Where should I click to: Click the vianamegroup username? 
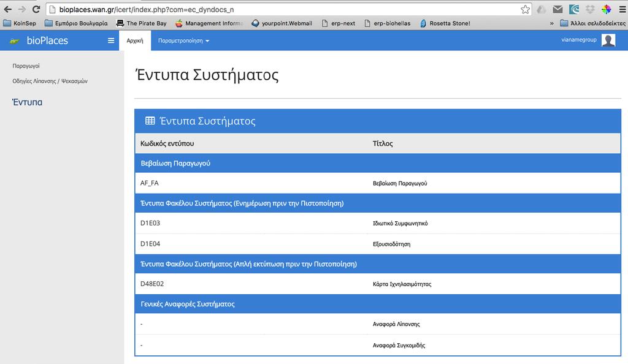click(x=579, y=40)
